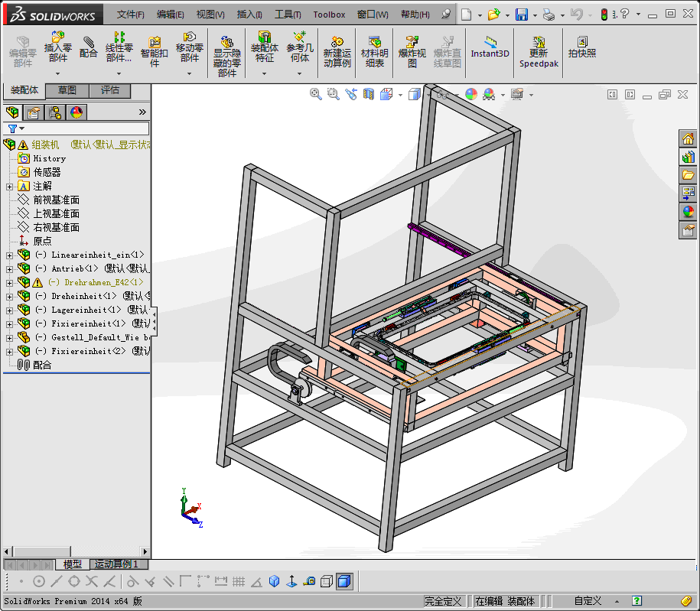700x611 pixels.
Task: Click Show Hidden Components (显示隐藏的零部件)
Action: [226, 57]
